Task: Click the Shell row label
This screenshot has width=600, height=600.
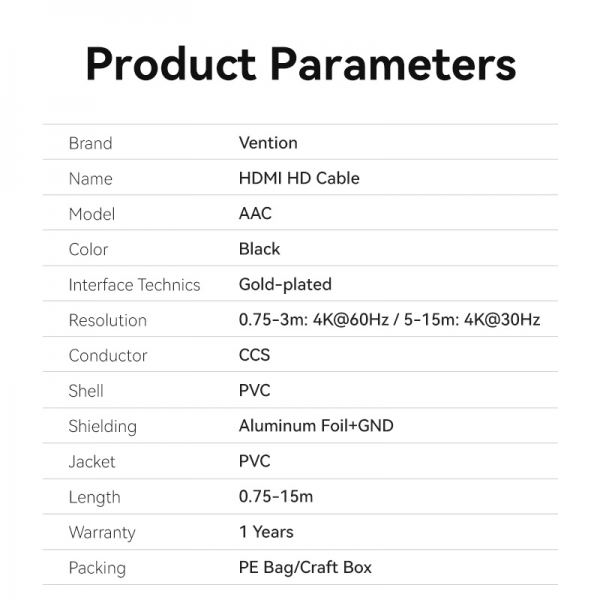Action: tap(86, 391)
